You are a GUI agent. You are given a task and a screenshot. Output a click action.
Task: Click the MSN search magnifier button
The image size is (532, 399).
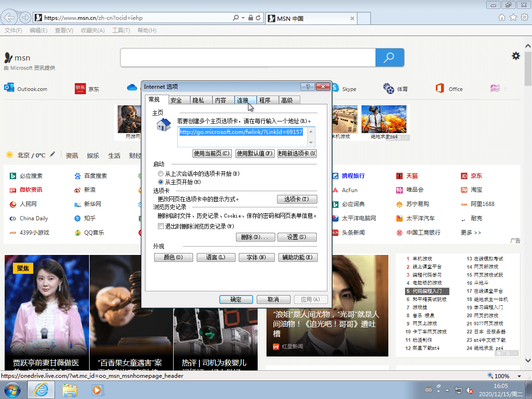pos(389,57)
